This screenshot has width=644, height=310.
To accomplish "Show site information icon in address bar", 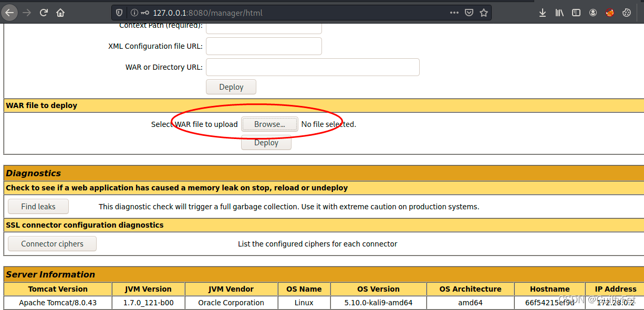I will click(133, 13).
